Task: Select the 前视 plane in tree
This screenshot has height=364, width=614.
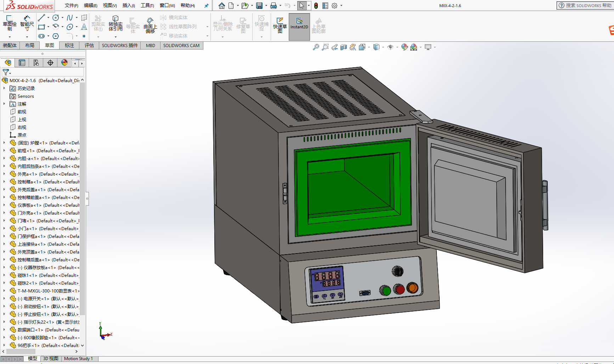Action: pos(18,112)
